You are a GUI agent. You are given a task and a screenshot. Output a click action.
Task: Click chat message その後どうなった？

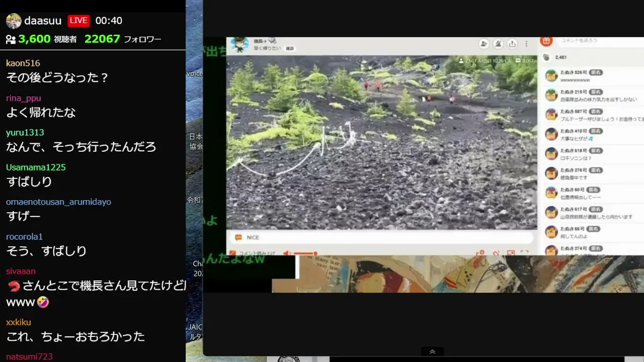pos(58,78)
